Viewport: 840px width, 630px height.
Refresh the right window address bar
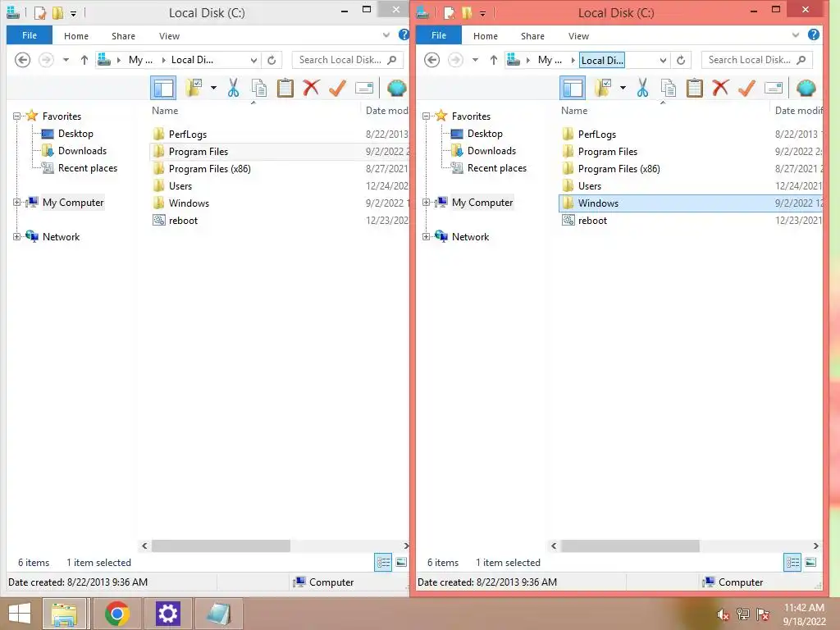(x=681, y=60)
